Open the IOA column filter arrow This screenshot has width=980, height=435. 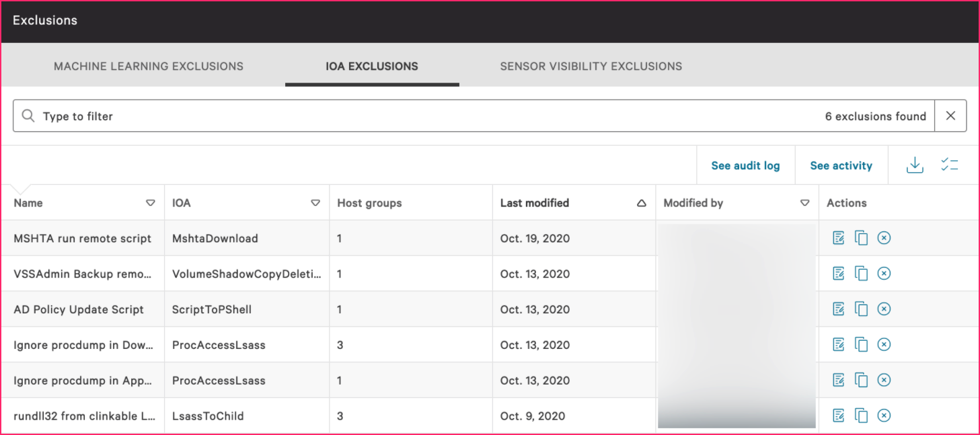[x=315, y=203]
